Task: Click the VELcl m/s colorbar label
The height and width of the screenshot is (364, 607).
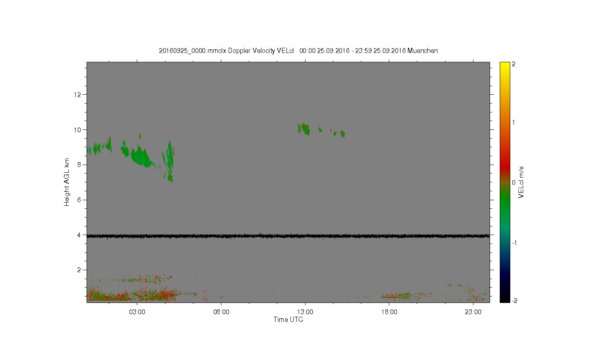Action: [x=521, y=182]
